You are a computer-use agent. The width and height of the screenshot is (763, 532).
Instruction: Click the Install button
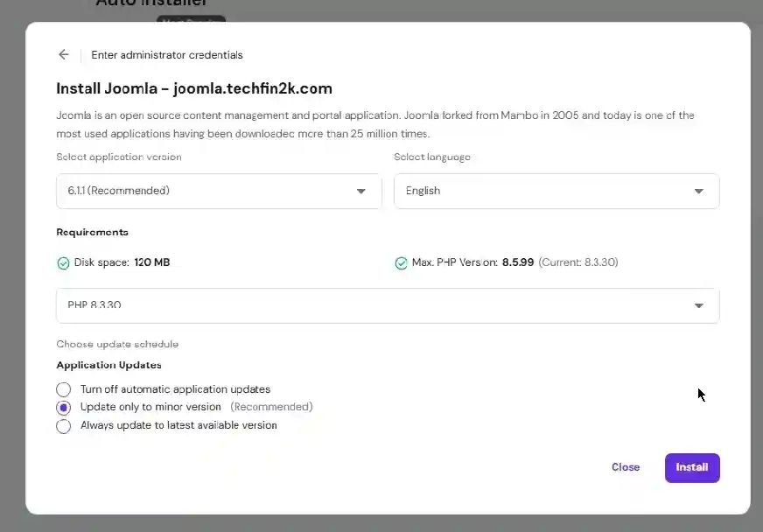coord(692,468)
